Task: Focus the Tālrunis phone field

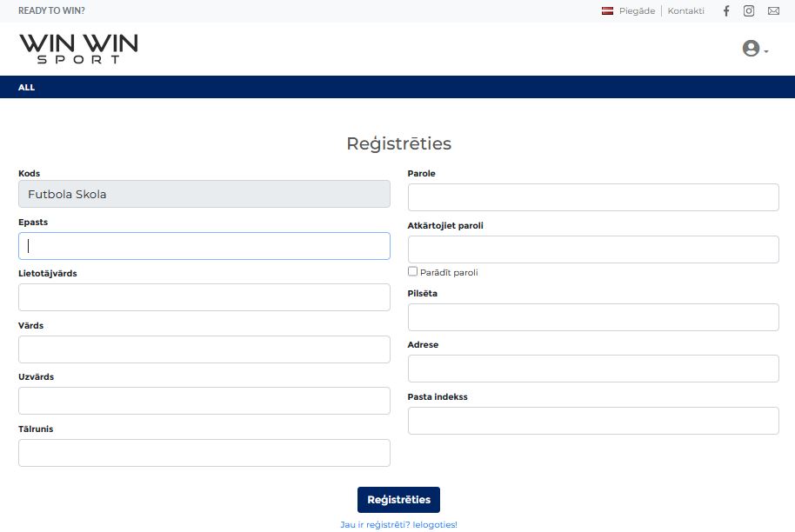Action: tap(204, 453)
